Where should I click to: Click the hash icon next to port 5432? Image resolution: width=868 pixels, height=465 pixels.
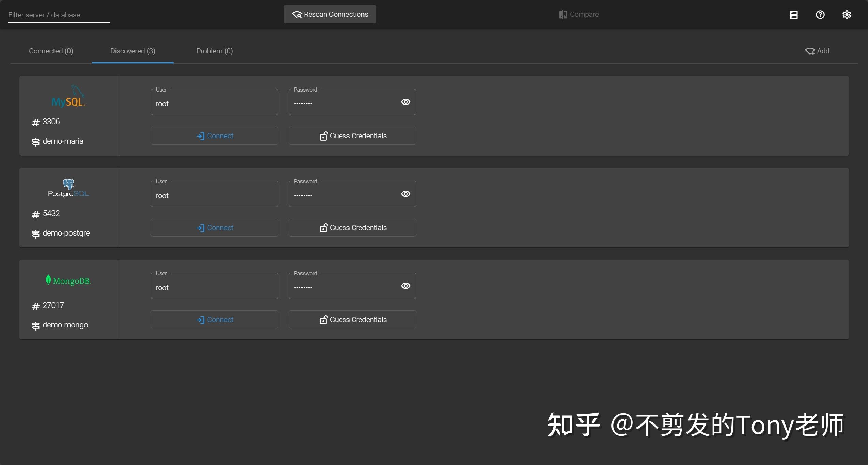click(35, 214)
